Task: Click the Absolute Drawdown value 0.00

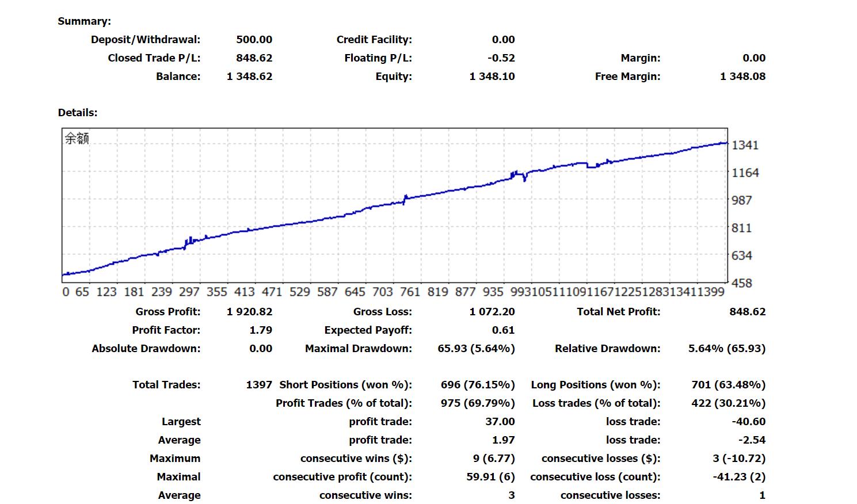Action: [x=261, y=349]
